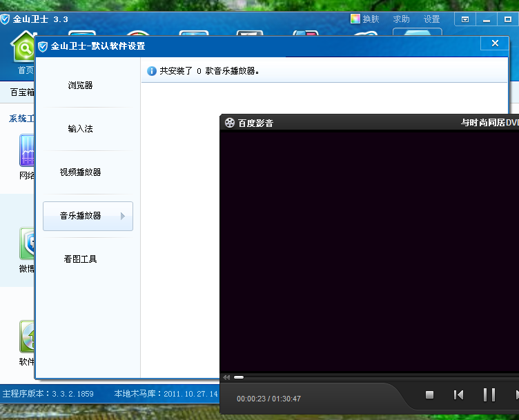519x420 pixels.
Task: Click the 金山卫士 logo shield in main title bar
Action: click(x=5, y=19)
